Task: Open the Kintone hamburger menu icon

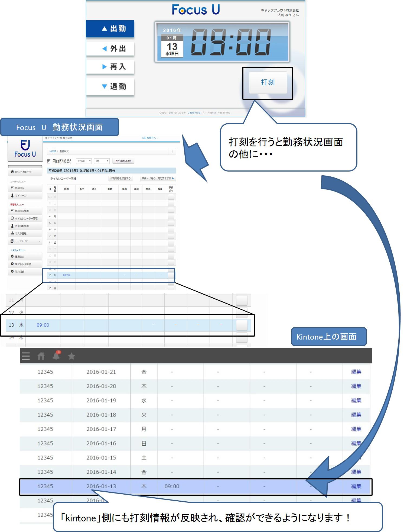Action: coord(26,356)
